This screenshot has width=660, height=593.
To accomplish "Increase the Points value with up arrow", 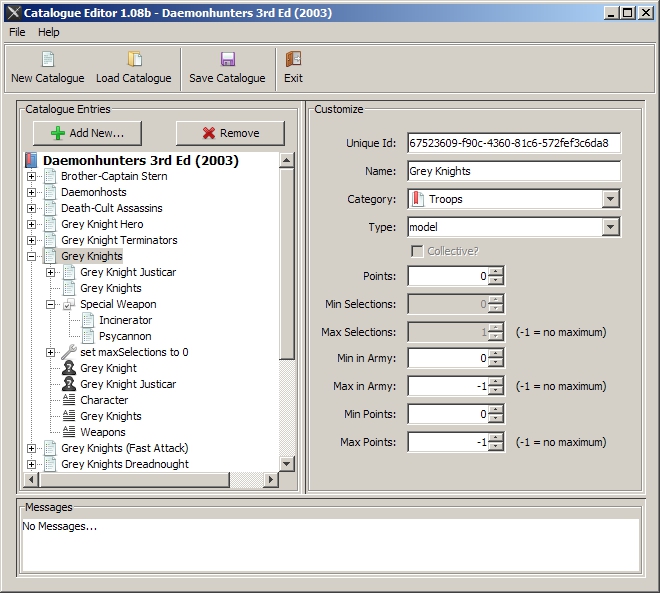I will pyautogui.click(x=497, y=272).
